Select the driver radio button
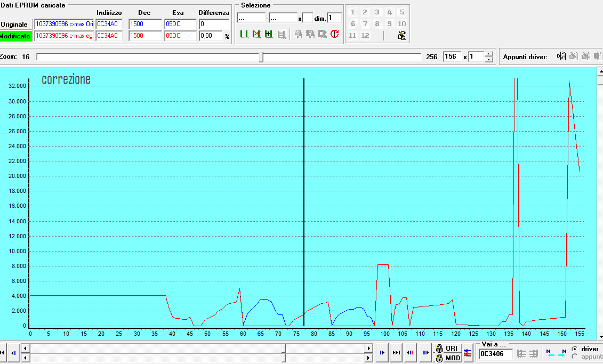The image size is (603, 364). [575, 349]
